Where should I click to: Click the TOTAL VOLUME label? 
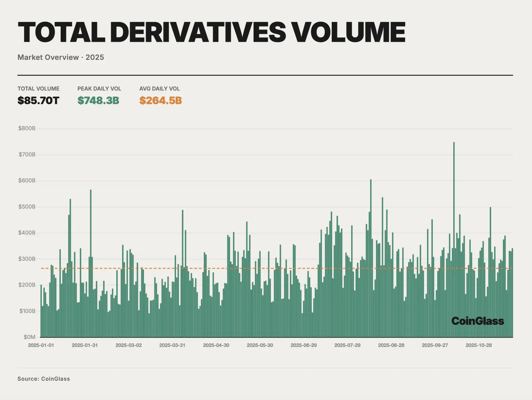(x=38, y=89)
